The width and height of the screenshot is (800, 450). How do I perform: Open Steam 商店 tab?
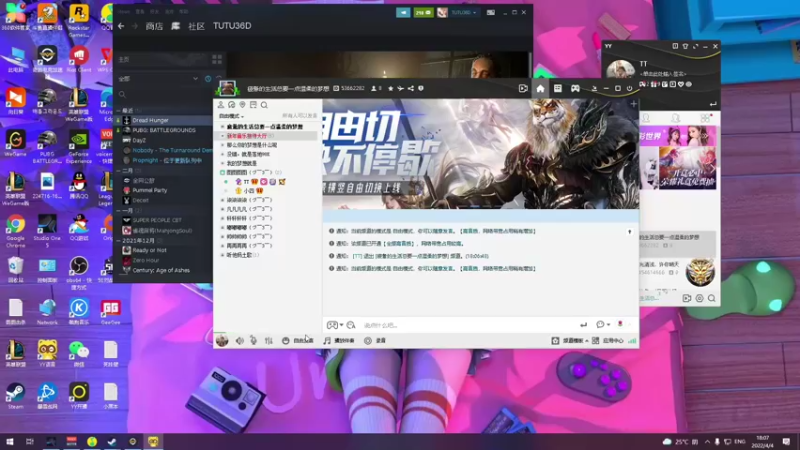coord(154,26)
